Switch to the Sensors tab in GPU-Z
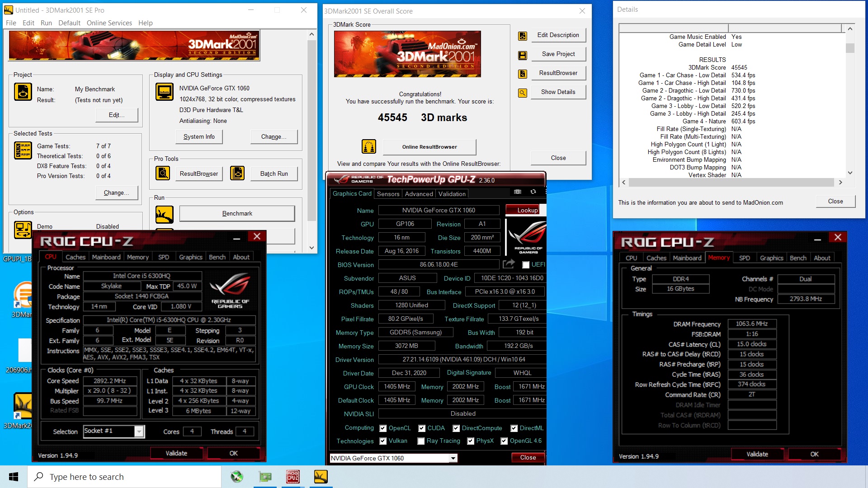Viewport: 868px width, 488px height. tap(388, 194)
